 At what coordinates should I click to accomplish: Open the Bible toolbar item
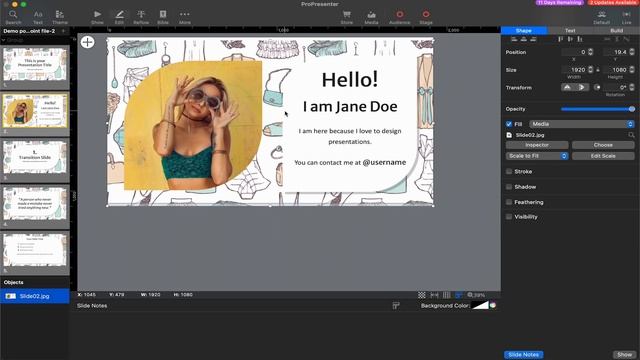(163, 17)
